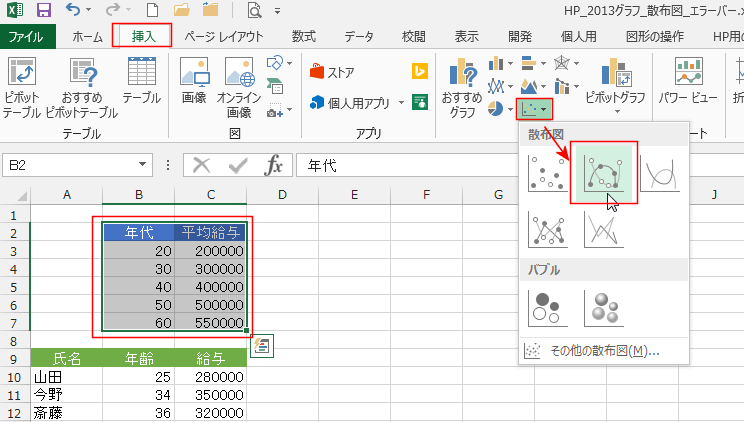
Task: Open the 個人用アプリ dropdown
Action: point(401,102)
